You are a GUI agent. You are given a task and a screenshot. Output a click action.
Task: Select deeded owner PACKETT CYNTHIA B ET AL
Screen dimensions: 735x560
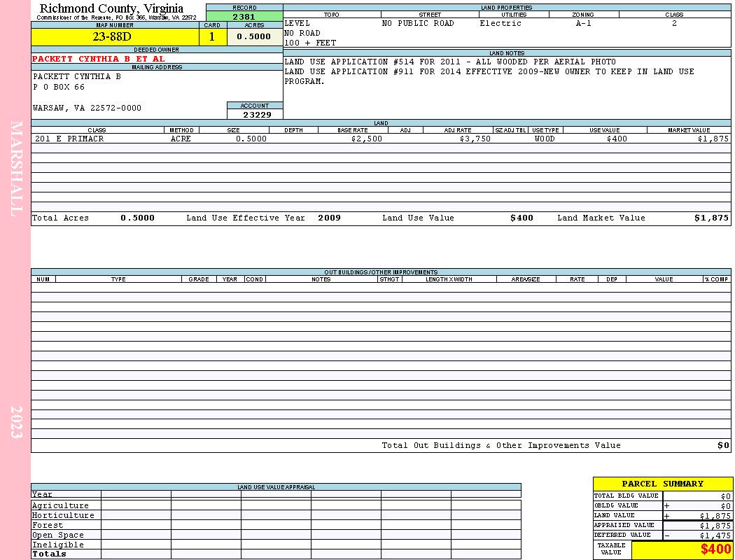point(99,59)
